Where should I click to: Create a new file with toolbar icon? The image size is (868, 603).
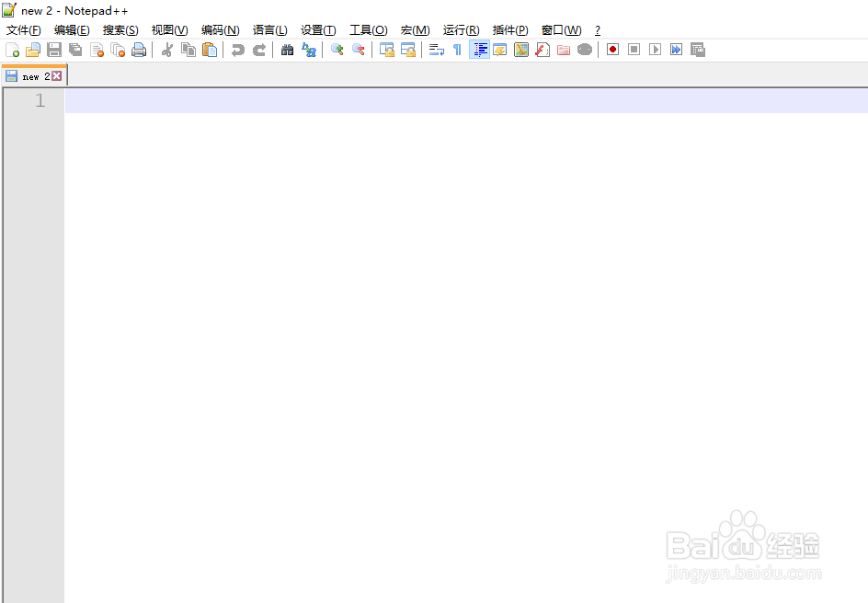(x=12, y=50)
